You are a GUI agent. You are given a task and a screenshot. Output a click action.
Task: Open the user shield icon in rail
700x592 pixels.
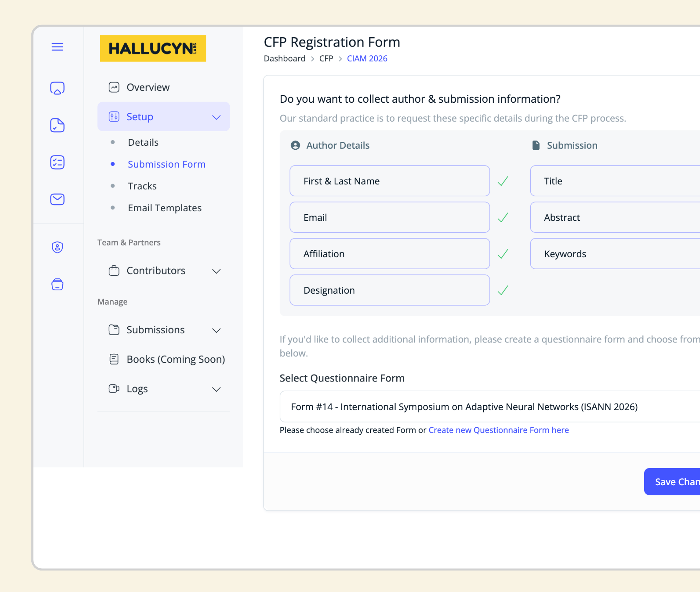[57, 247]
